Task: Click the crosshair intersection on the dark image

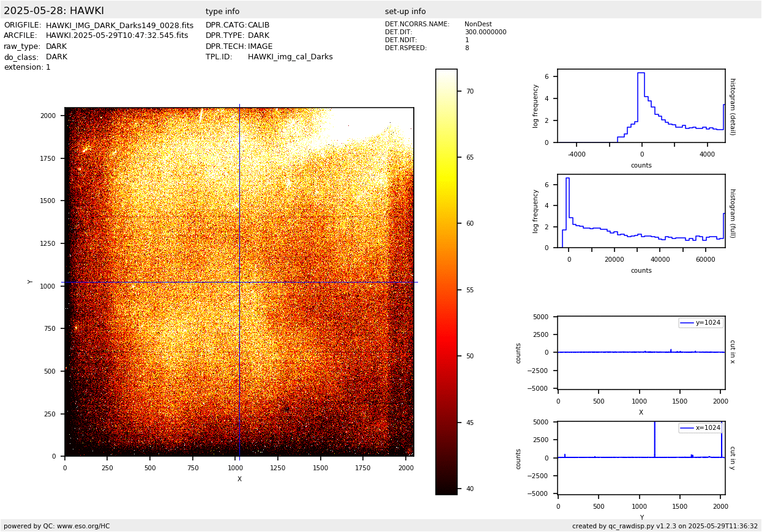Action: click(x=239, y=282)
